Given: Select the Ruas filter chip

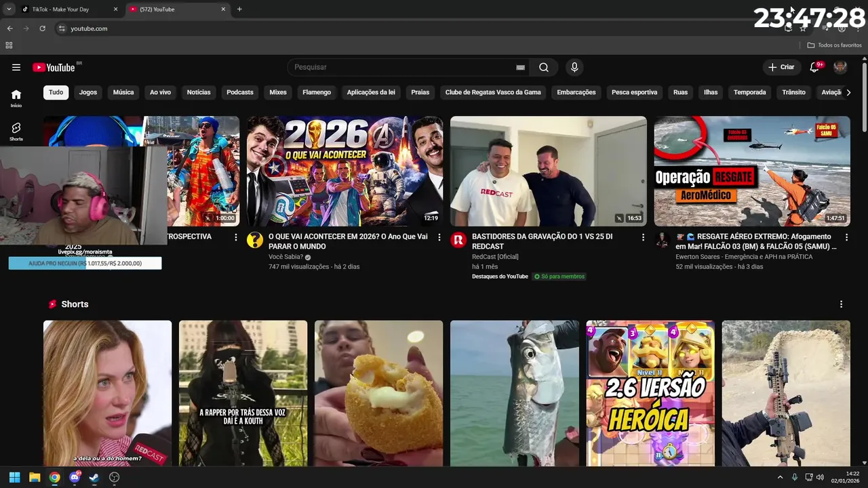Looking at the screenshot, I should pyautogui.click(x=680, y=92).
